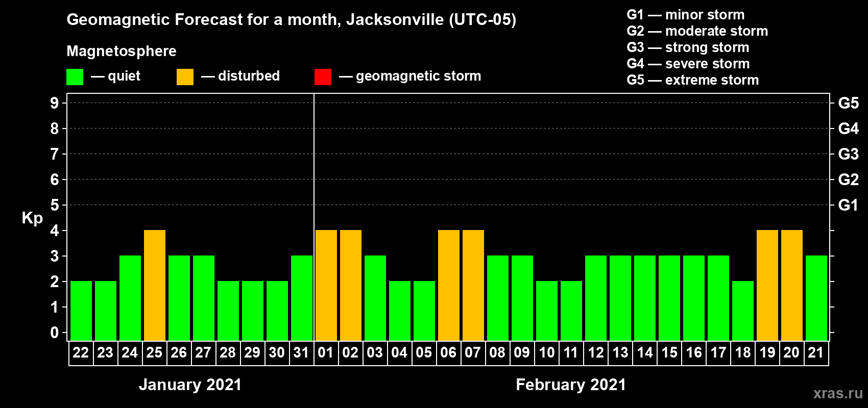Click the orange bar for February 06

click(449, 285)
